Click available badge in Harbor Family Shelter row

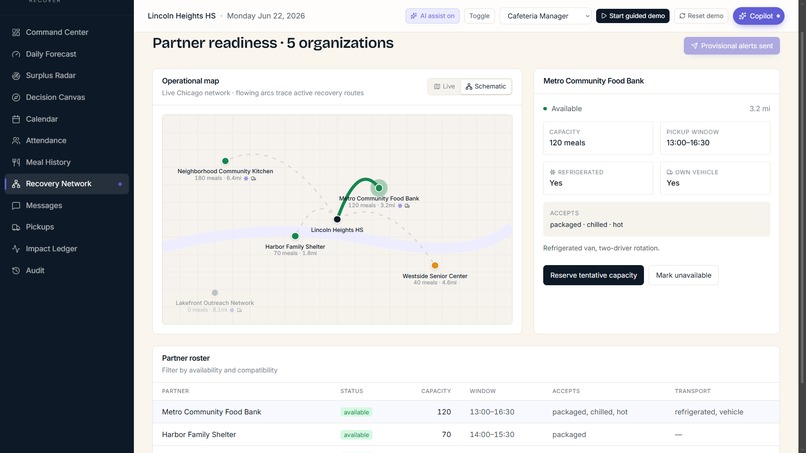pyautogui.click(x=356, y=435)
